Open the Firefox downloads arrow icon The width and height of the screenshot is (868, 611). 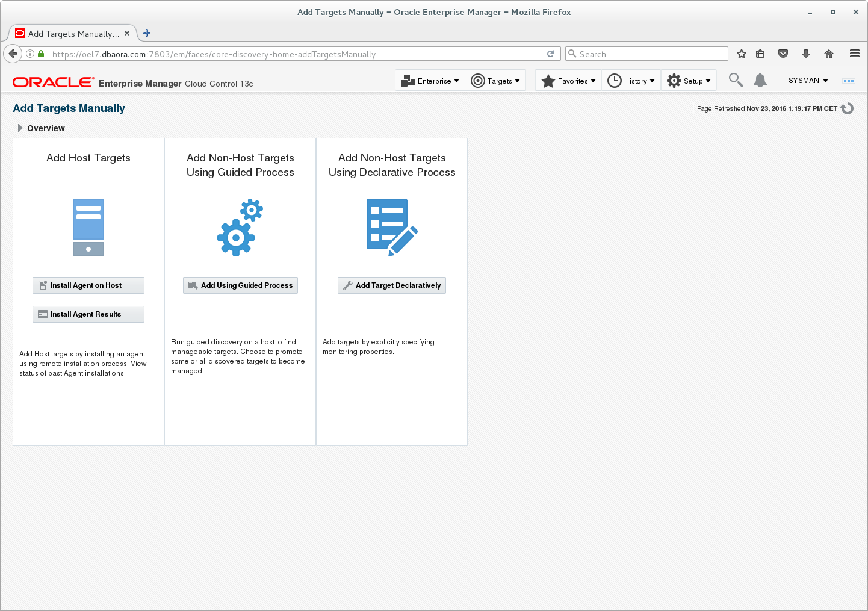pyautogui.click(x=806, y=54)
